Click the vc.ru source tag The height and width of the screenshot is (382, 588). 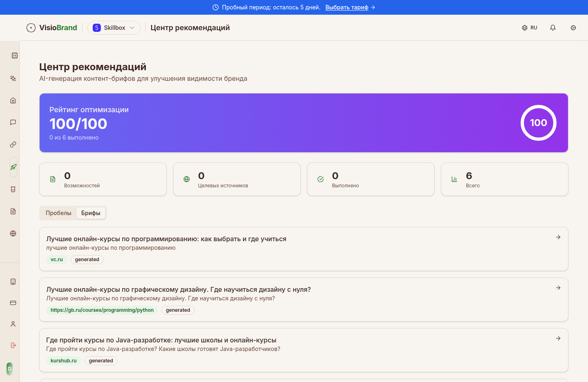pyautogui.click(x=57, y=259)
